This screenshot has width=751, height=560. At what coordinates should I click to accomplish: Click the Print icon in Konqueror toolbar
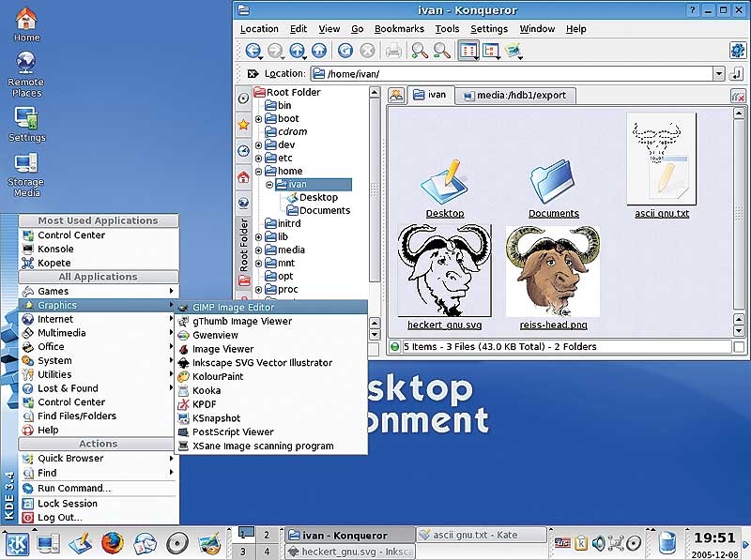click(x=393, y=51)
